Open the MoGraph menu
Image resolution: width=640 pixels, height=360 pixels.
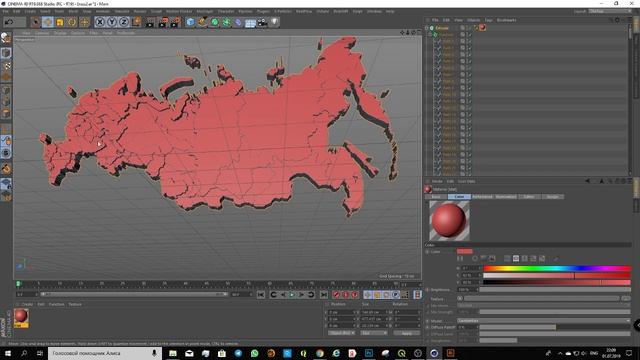[x=204, y=11]
